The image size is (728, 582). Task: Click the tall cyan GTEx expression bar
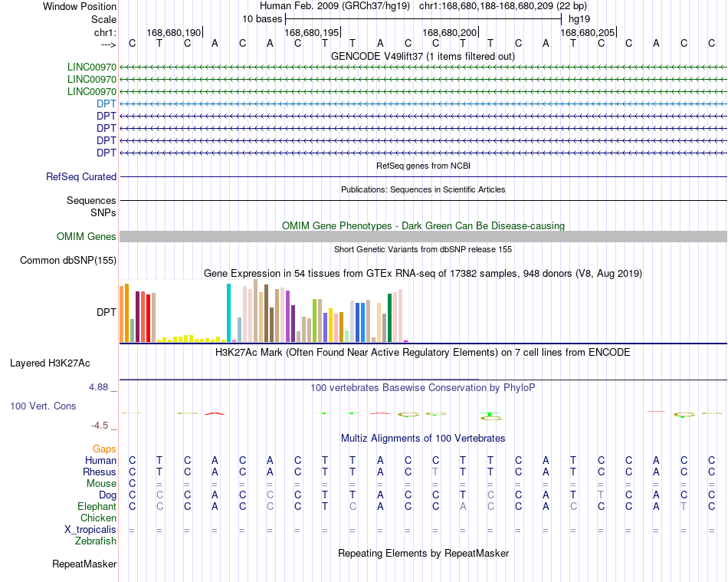click(228, 313)
